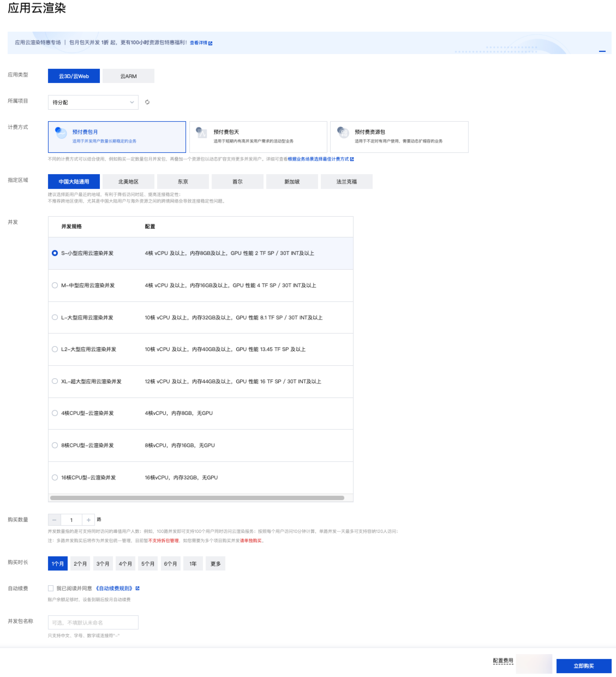Select region 法兰克福
Image resolution: width=616 pixels, height=677 pixels.
346,182
